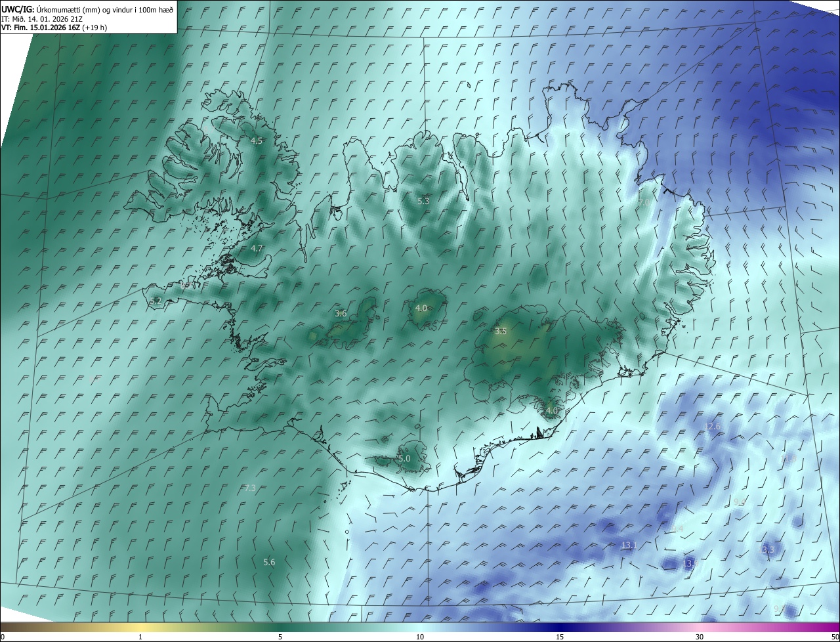
Task: Select the 5.3 value on the map
Action: click(423, 201)
